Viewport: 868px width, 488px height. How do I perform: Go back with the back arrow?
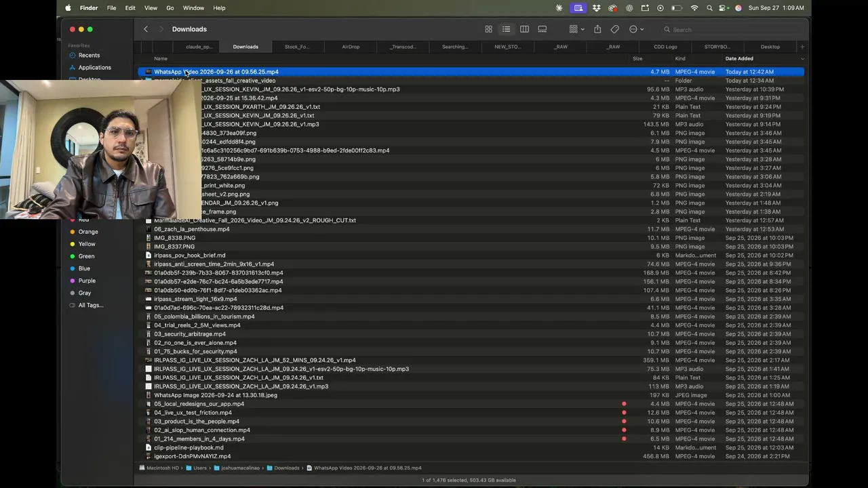pos(146,29)
